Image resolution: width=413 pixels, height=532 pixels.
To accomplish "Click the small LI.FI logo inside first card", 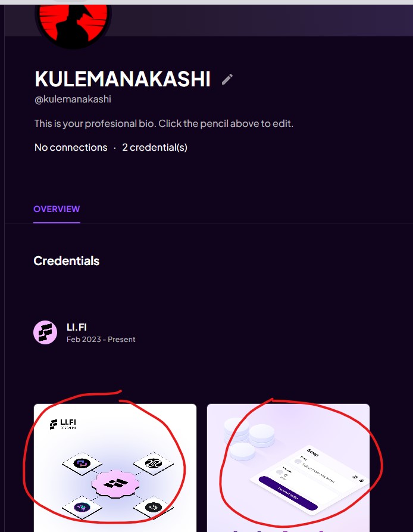I will (x=63, y=424).
